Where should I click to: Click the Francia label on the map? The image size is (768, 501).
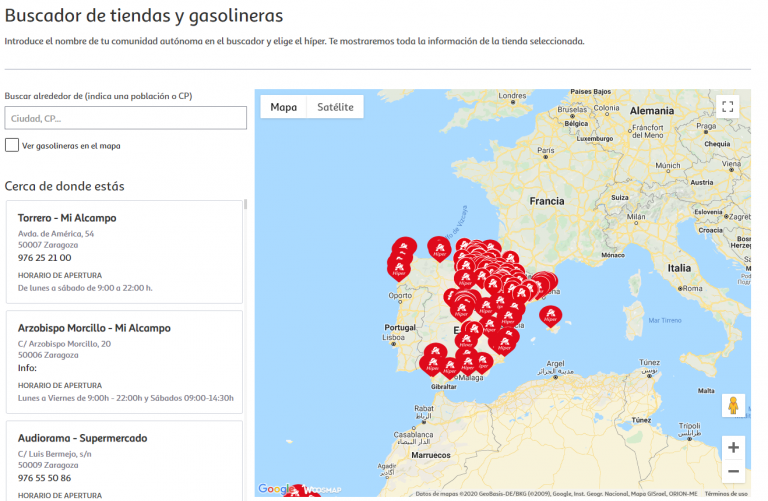pyautogui.click(x=547, y=201)
